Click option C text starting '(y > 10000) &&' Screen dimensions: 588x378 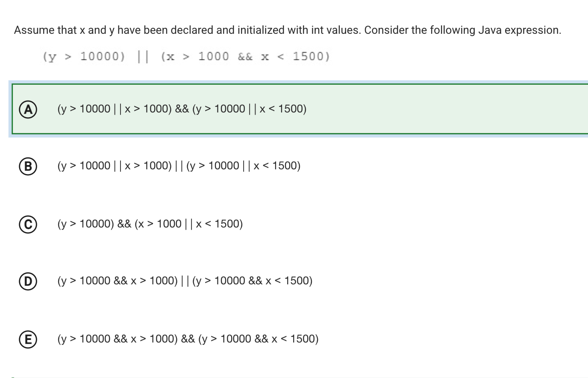150,224
